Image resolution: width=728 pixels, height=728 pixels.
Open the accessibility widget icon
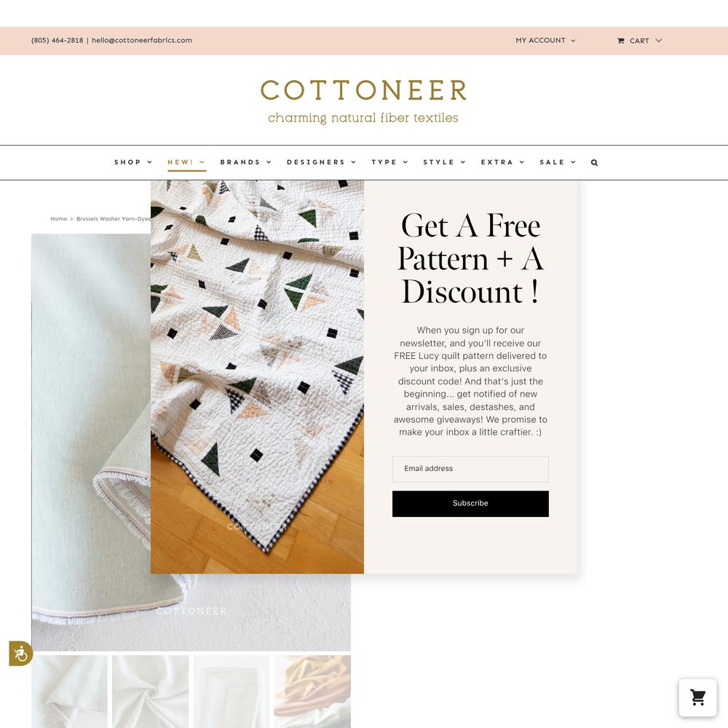pos(21,653)
